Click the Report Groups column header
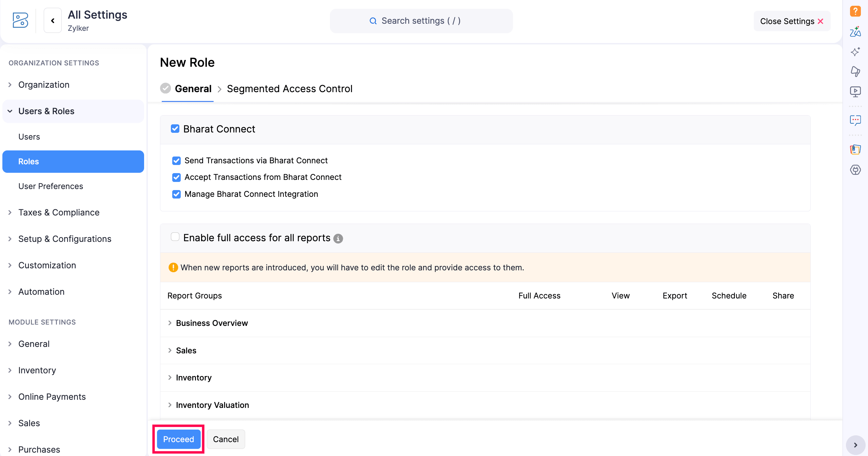The width and height of the screenshot is (868, 456). click(195, 296)
